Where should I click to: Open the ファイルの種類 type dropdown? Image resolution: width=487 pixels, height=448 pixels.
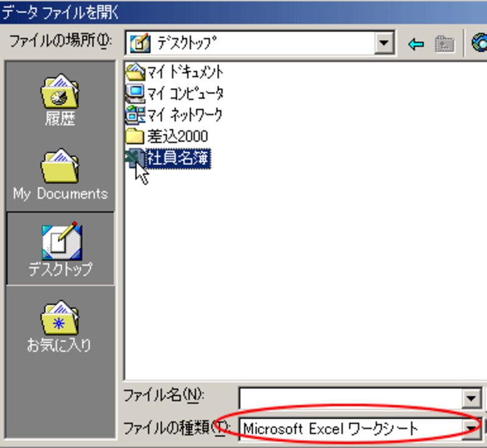pos(471,429)
